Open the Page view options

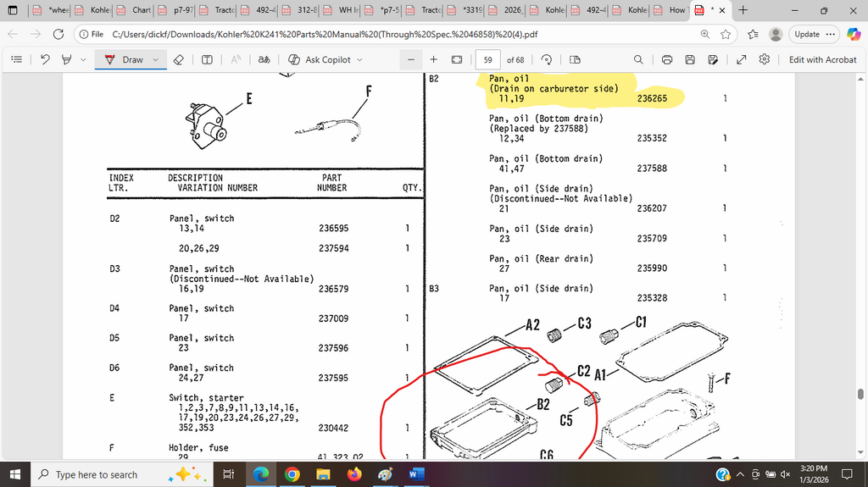[x=576, y=59]
